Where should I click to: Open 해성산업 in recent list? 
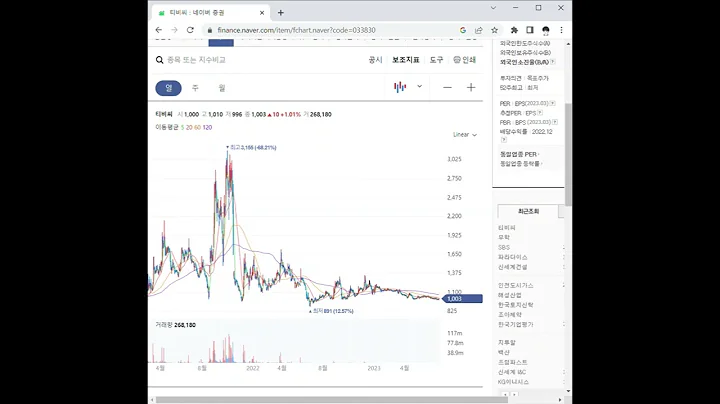pos(510,295)
